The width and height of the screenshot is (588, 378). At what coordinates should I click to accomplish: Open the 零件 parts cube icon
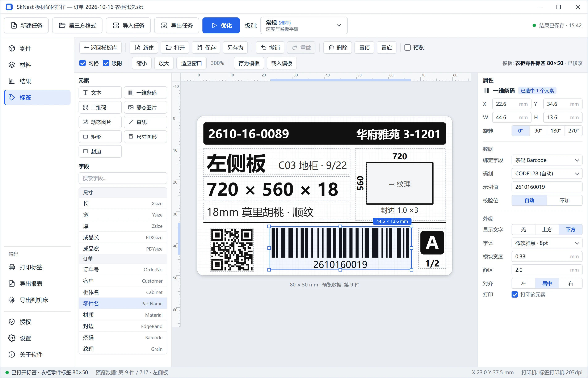coord(12,48)
